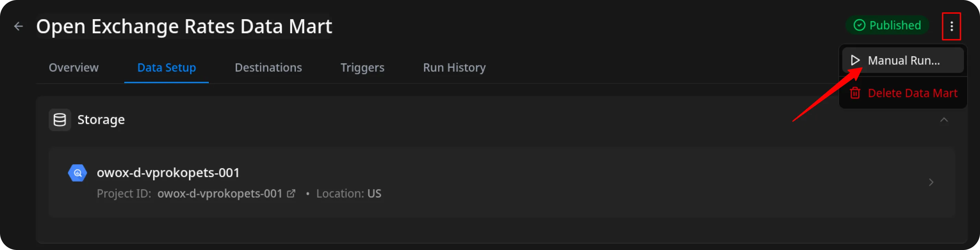This screenshot has width=980, height=250.
Task: Choose Manual Run from the menu
Action: (x=904, y=60)
